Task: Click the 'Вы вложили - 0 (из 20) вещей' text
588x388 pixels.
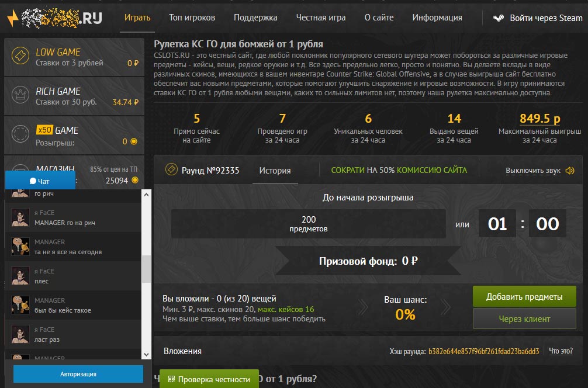Action: point(219,299)
